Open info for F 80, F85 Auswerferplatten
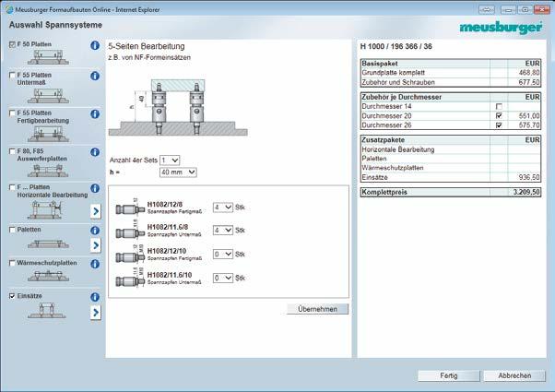This screenshot has height=392, width=555. 95,152
